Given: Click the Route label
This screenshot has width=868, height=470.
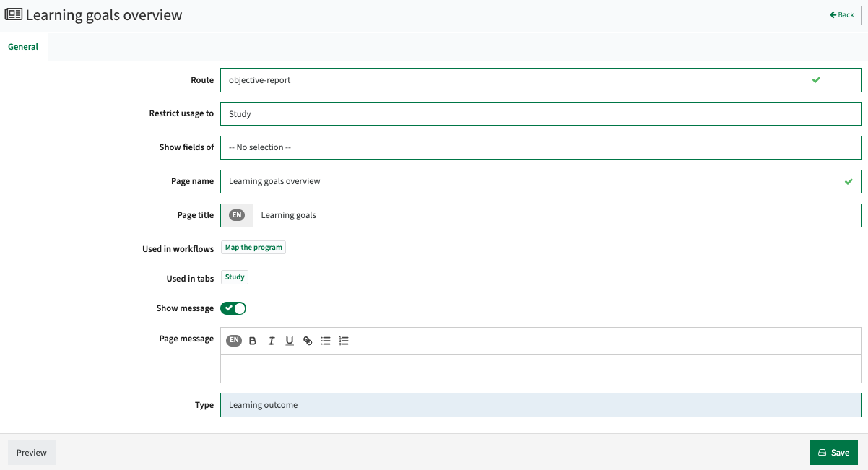Looking at the screenshot, I should [202, 80].
